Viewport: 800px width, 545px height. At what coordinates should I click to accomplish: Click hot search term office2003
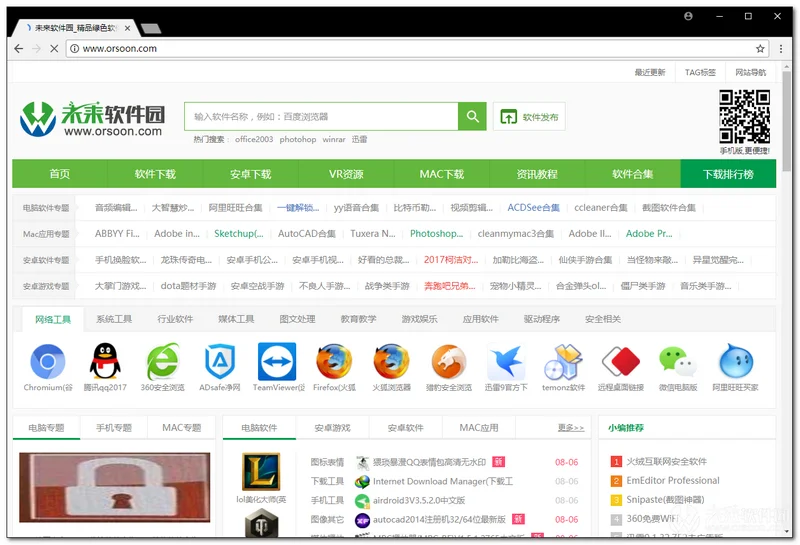pyautogui.click(x=254, y=139)
